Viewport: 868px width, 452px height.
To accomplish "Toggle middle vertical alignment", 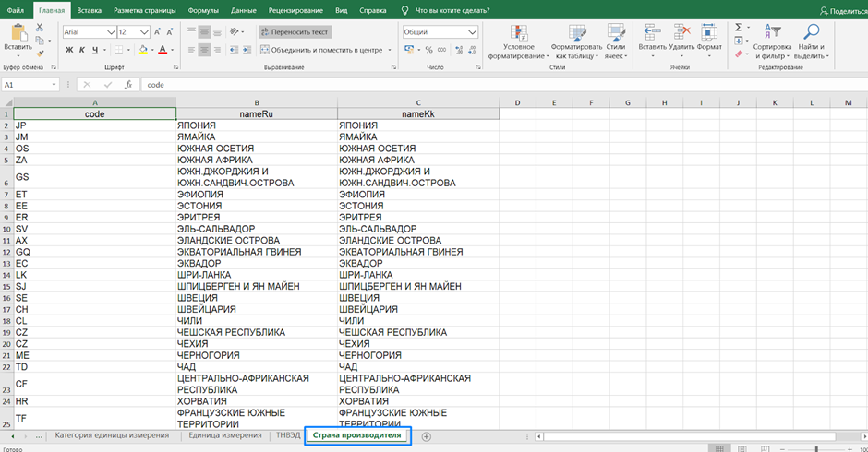I will [204, 32].
